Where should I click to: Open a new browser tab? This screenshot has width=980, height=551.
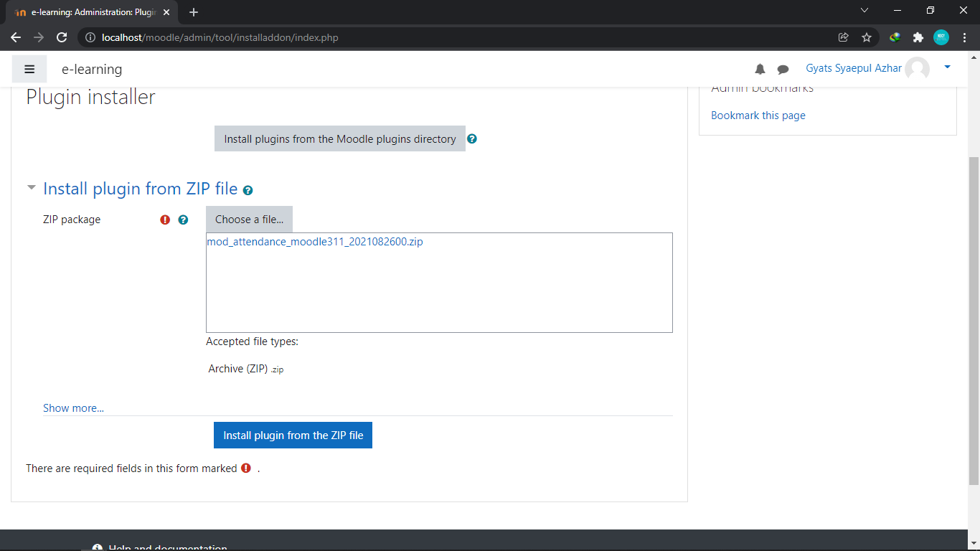coord(194,12)
